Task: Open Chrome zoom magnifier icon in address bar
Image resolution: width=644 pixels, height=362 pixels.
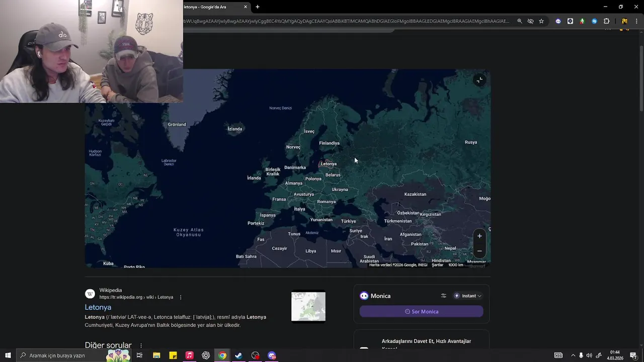Action: (520, 21)
